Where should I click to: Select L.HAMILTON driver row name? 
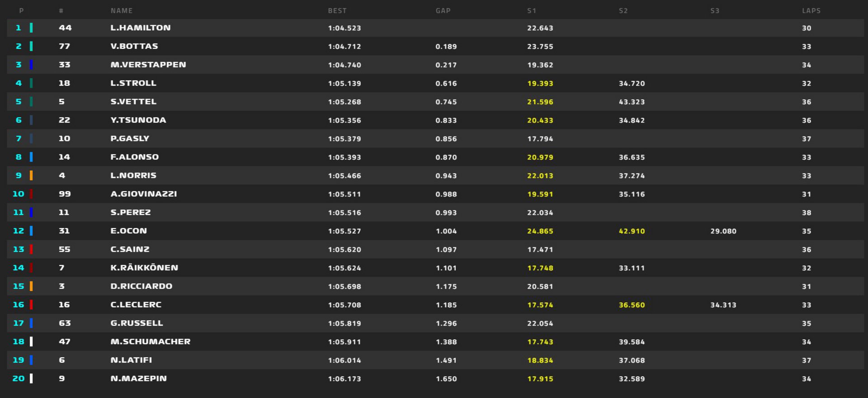coord(141,28)
